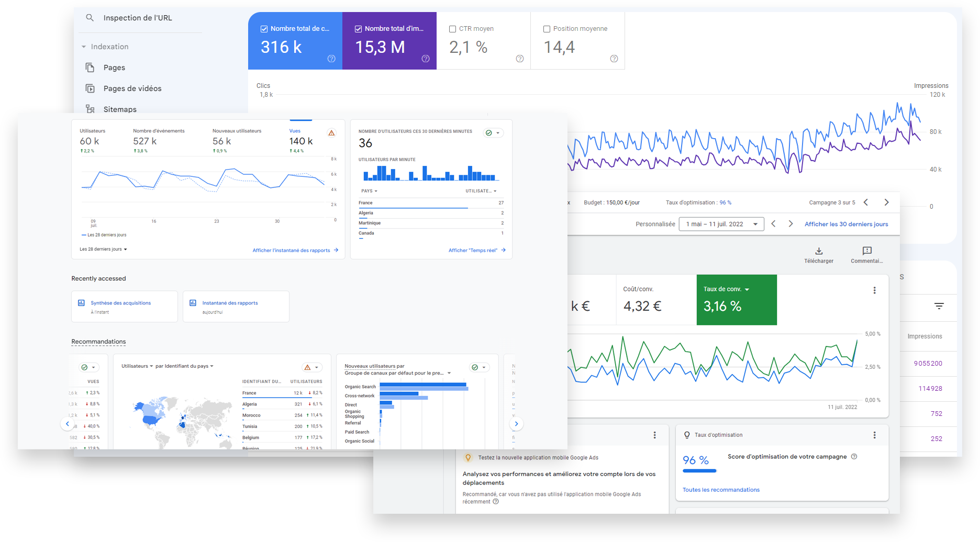The height and width of the screenshot is (542, 980).
Task: Open the PAYS column dropdown
Action: tap(370, 191)
